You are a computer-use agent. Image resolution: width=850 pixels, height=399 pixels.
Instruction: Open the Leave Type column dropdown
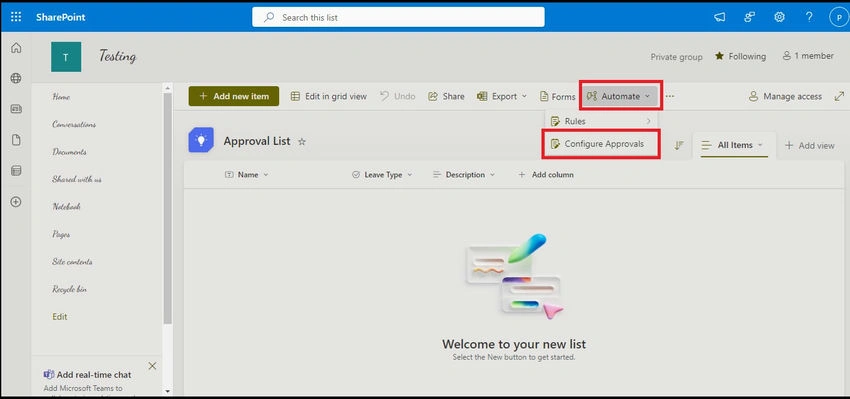point(382,175)
